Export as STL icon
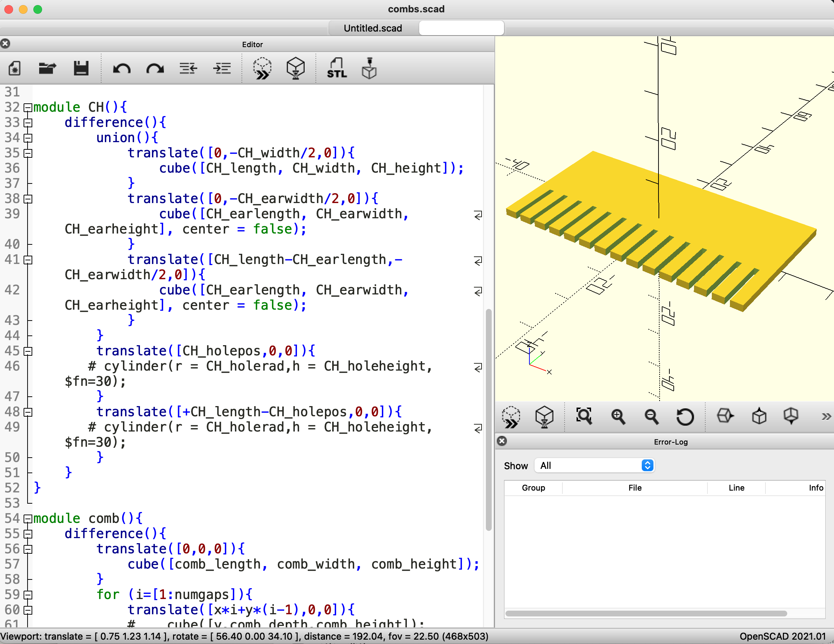Viewport: 834px width, 644px height. 337,69
